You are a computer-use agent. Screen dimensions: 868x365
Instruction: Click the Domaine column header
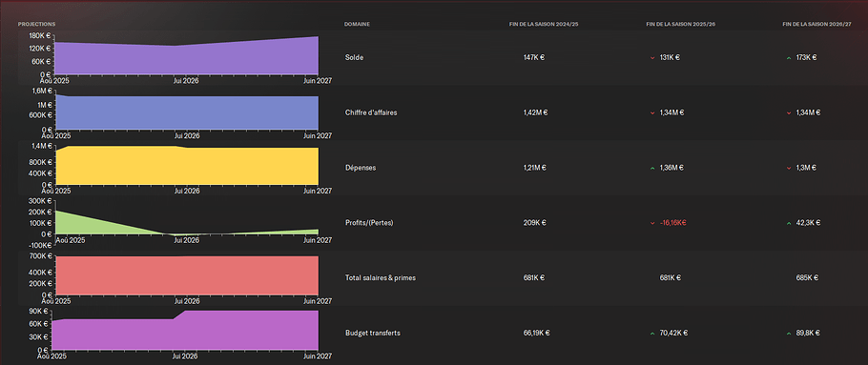pos(357,25)
